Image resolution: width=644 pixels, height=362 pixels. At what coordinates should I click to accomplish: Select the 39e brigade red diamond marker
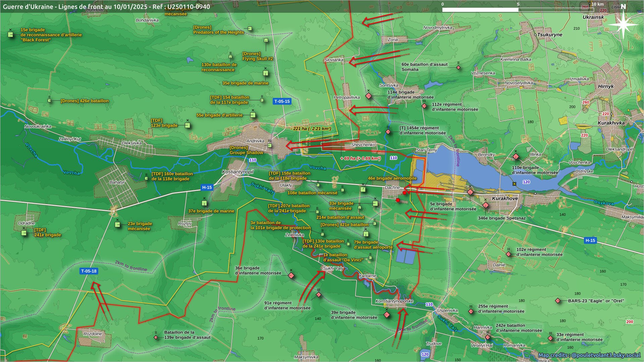(387, 314)
